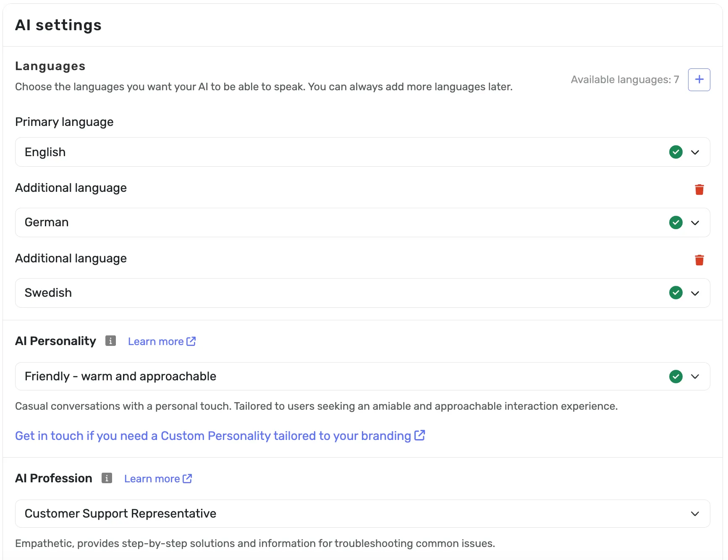Click the Available languages: 7 label
Screen dimensions: 728x560
[624, 80]
